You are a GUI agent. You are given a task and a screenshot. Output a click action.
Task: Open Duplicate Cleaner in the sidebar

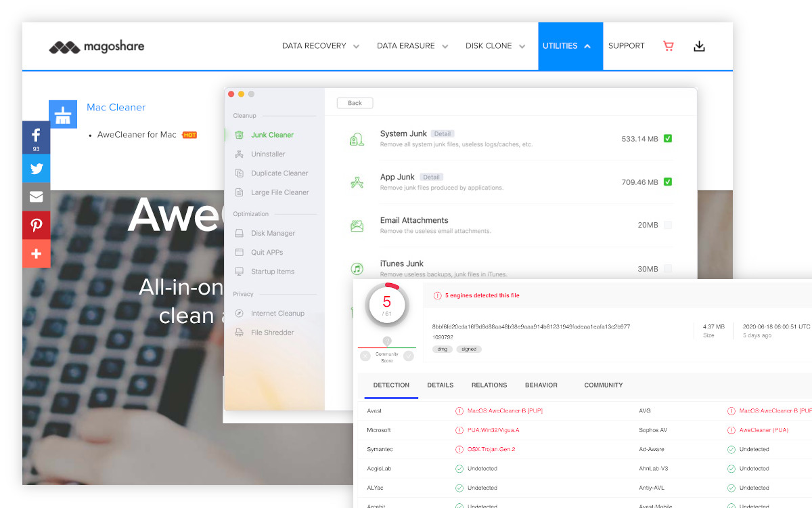pos(271,173)
